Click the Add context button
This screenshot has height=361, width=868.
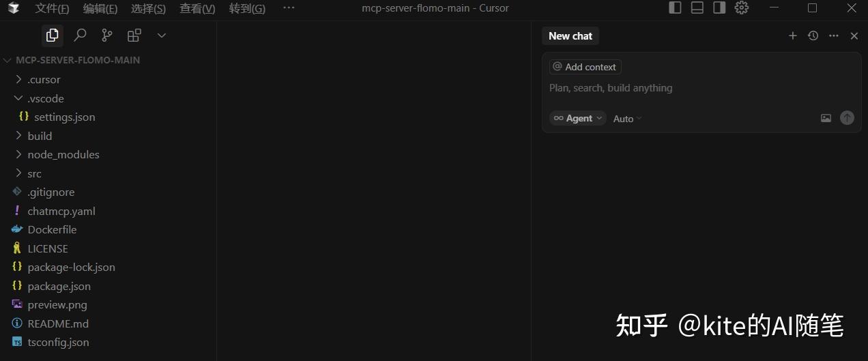(585, 67)
